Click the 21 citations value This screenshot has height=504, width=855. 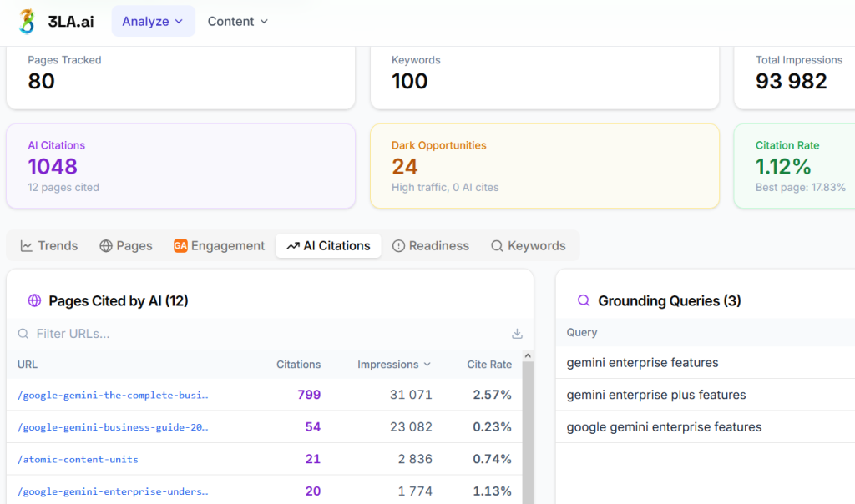pyautogui.click(x=313, y=459)
